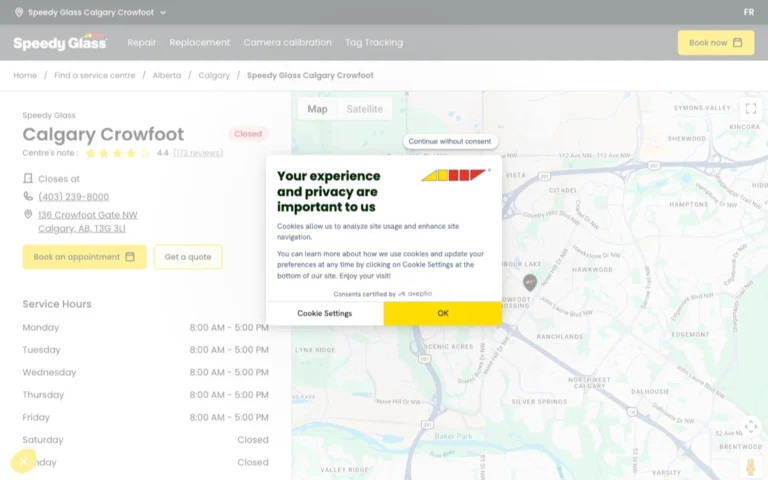Click the Speedy Glass logo

click(60, 43)
